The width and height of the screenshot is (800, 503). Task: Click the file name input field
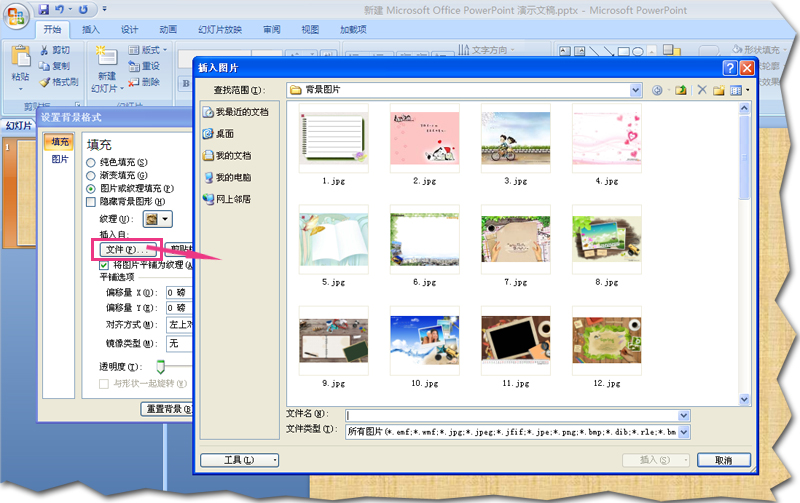click(x=512, y=415)
